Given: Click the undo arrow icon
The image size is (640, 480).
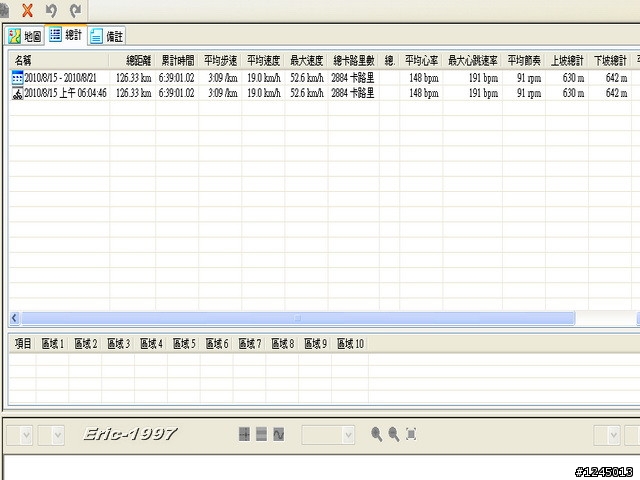Looking at the screenshot, I should [51, 10].
